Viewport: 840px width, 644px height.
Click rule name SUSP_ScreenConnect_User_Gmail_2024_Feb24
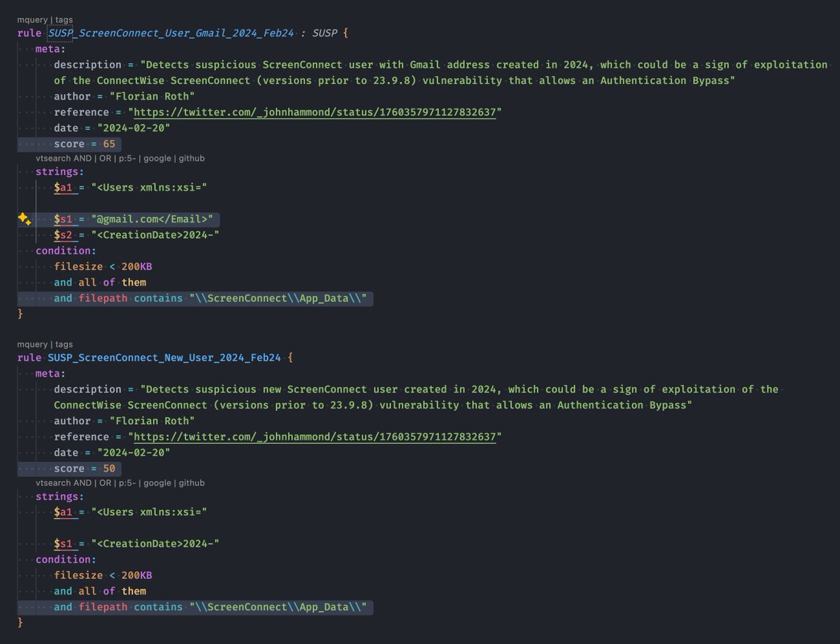pyautogui.click(x=171, y=33)
